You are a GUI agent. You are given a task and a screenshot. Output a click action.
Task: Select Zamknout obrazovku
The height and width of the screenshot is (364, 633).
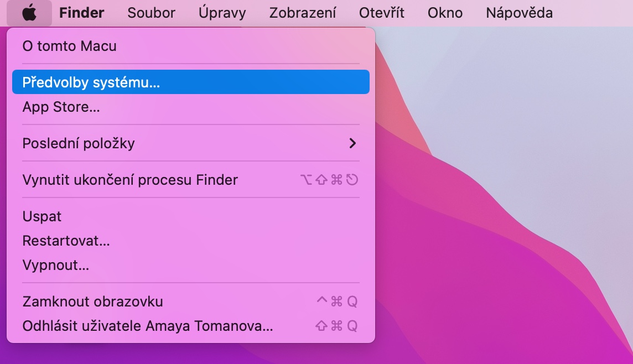pos(92,301)
